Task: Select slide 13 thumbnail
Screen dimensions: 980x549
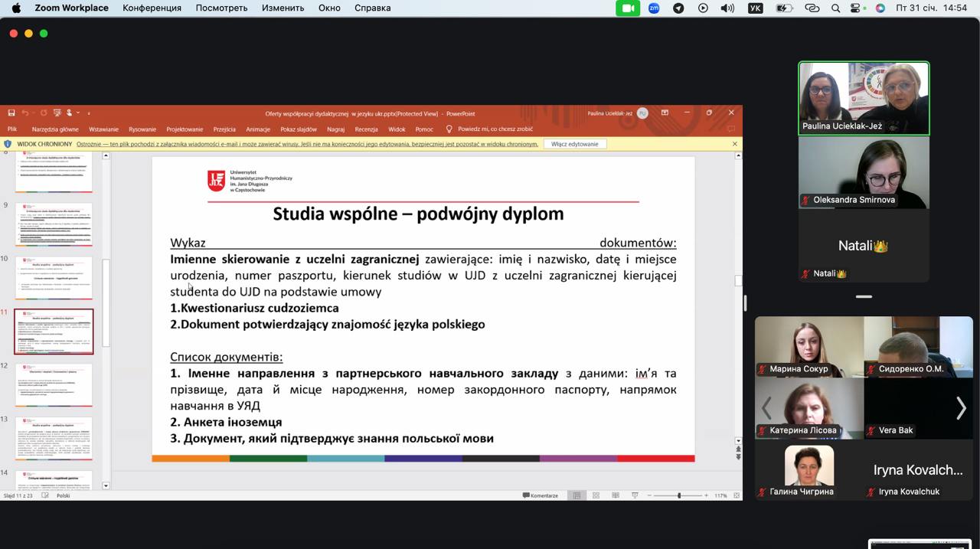Action: point(54,438)
